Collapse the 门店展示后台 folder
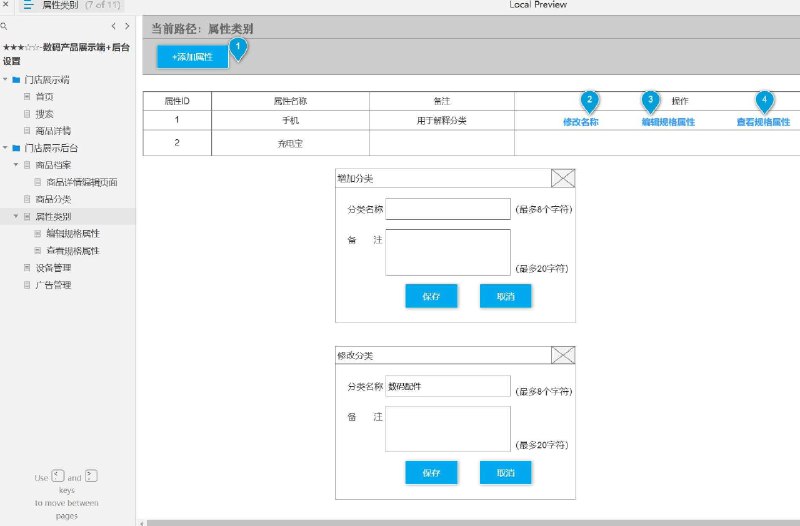 pos(5,148)
